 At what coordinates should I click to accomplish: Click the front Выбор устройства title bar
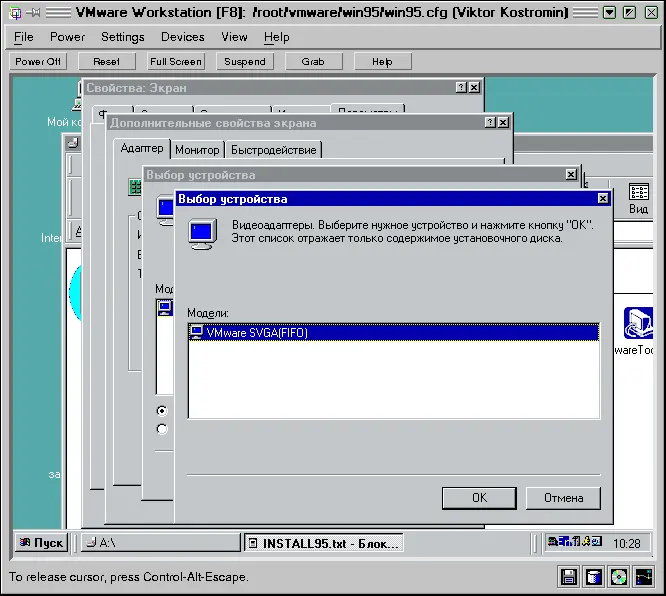[393, 198]
